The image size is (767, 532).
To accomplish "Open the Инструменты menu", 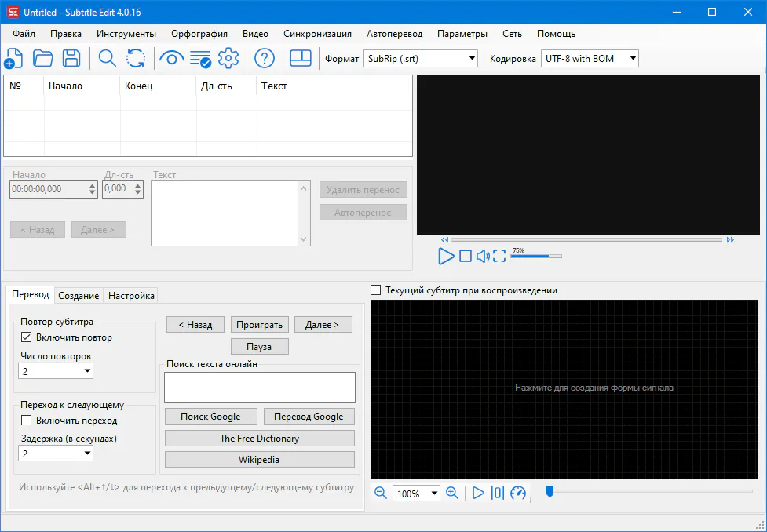I will coord(126,34).
